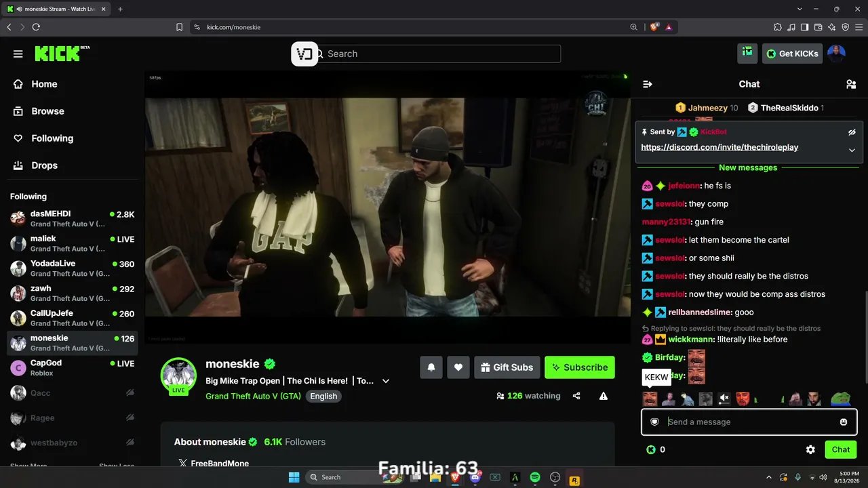This screenshot has height=488, width=868.
Task: Click the English language tag
Action: (x=323, y=396)
